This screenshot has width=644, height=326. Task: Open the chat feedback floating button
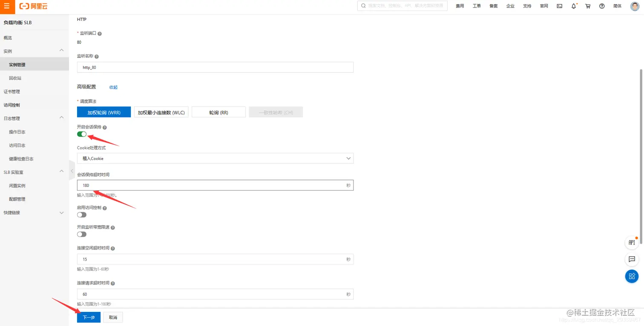632,259
